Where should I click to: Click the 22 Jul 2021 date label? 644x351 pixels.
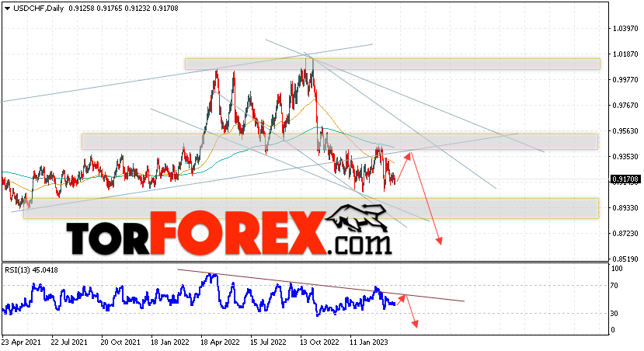coord(69,342)
